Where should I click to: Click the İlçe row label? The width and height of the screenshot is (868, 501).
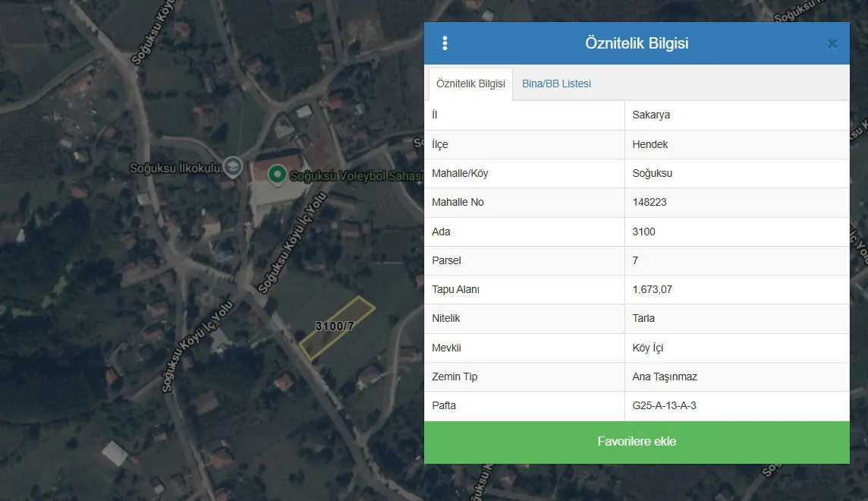439,144
